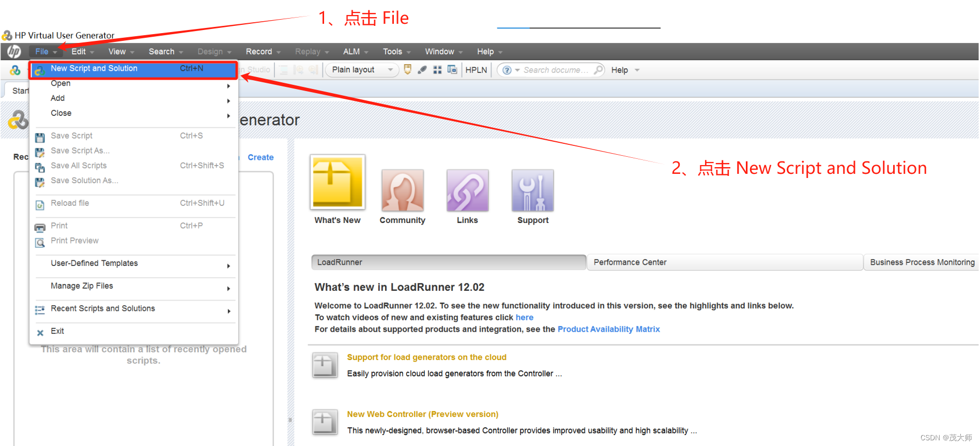This screenshot has width=980, height=446.
Task: Click the X icon beside Exit
Action: 40,333
